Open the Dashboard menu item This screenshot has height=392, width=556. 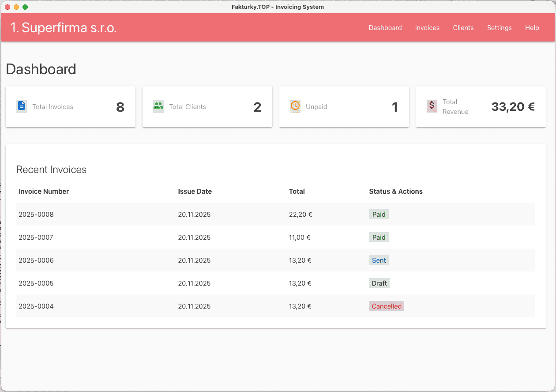(385, 28)
